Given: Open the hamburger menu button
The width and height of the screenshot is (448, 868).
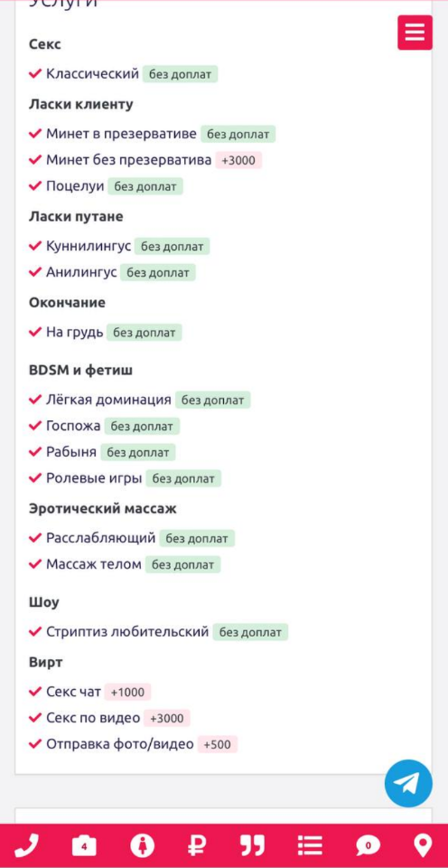Looking at the screenshot, I should tap(415, 33).
